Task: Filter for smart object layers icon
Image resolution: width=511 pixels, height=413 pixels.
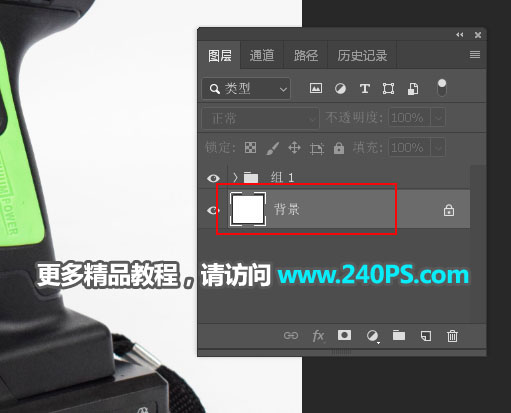Action: tap(413, 89)
